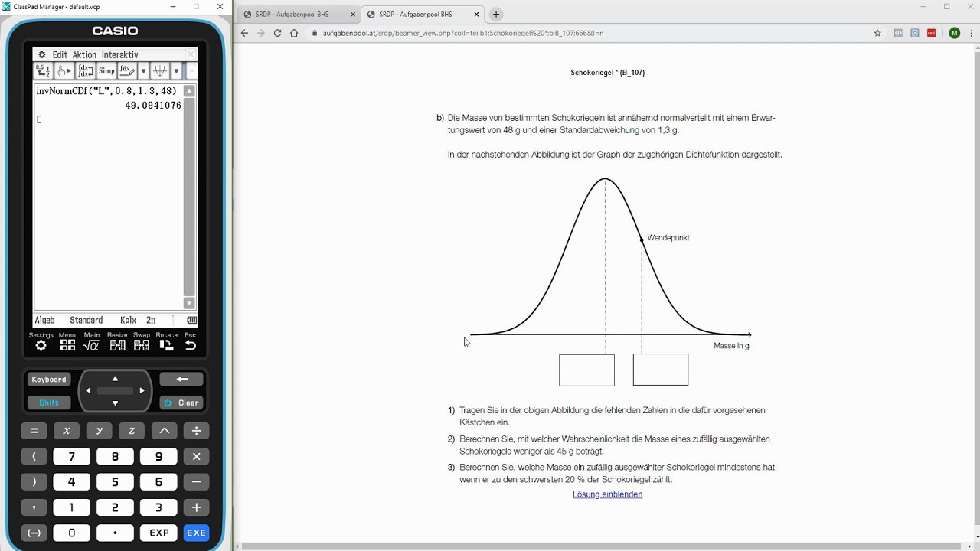Click the Simp simplify toolbar button
This screenshot has height=551, width=980.
[106, 71]
